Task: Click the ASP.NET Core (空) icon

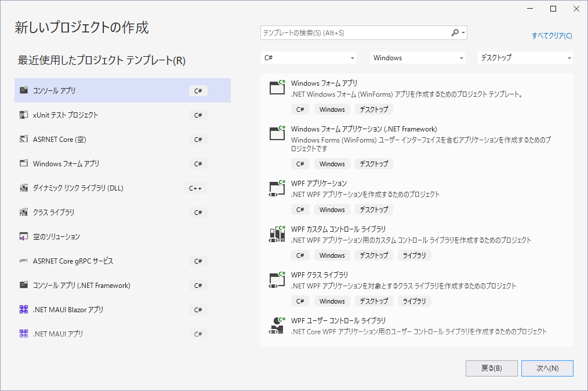Action: [x=24, y=139]
